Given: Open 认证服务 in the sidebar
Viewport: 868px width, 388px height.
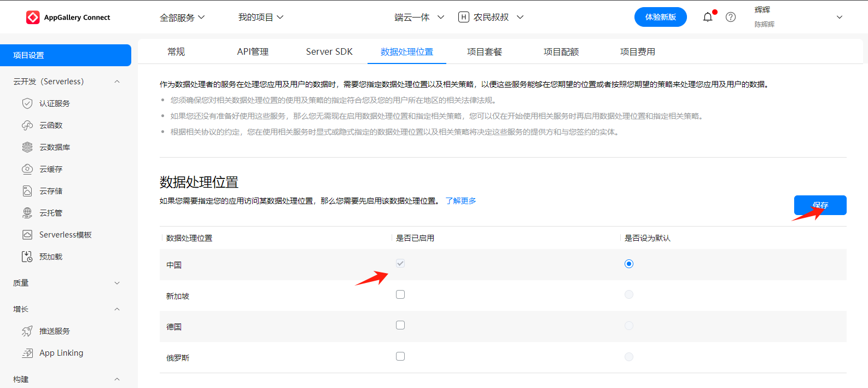Looking at the screenshot, I should (x=55, y=103).
